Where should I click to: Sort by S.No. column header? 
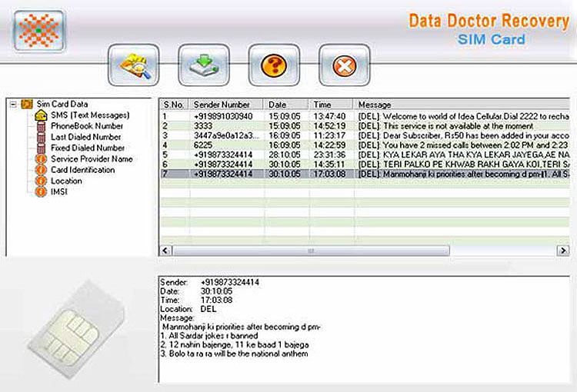[175, 105]
